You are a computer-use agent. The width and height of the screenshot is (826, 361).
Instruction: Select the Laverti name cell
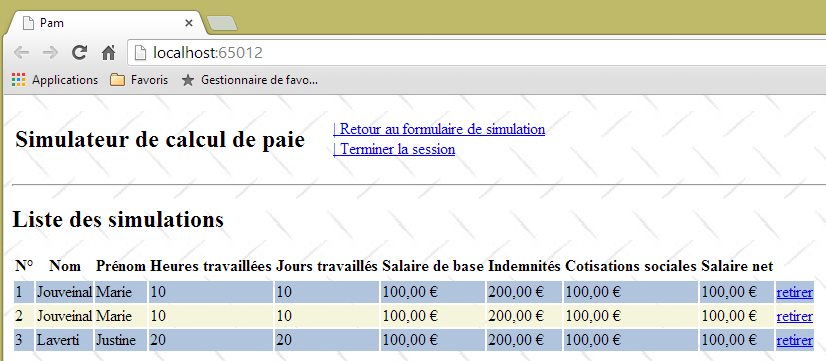point(64,340)
